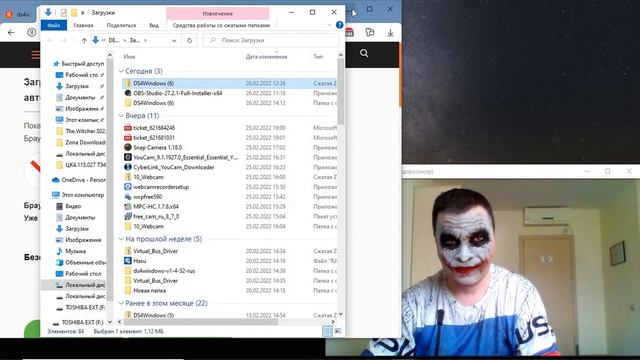Image resolution: width=640 pixels, height=360 pixels.
Task: Open the Файл ribbon tab
Action: pyautogui.click(x=54, y=25)
